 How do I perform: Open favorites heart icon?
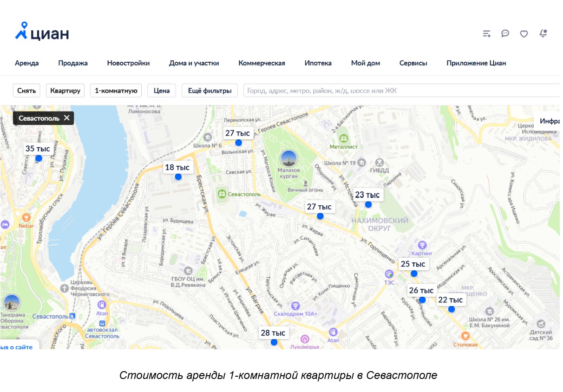[524, 33]
